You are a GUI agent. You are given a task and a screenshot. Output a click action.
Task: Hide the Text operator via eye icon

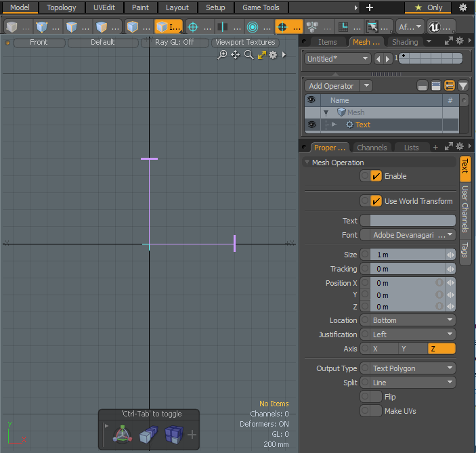[311, 125]
